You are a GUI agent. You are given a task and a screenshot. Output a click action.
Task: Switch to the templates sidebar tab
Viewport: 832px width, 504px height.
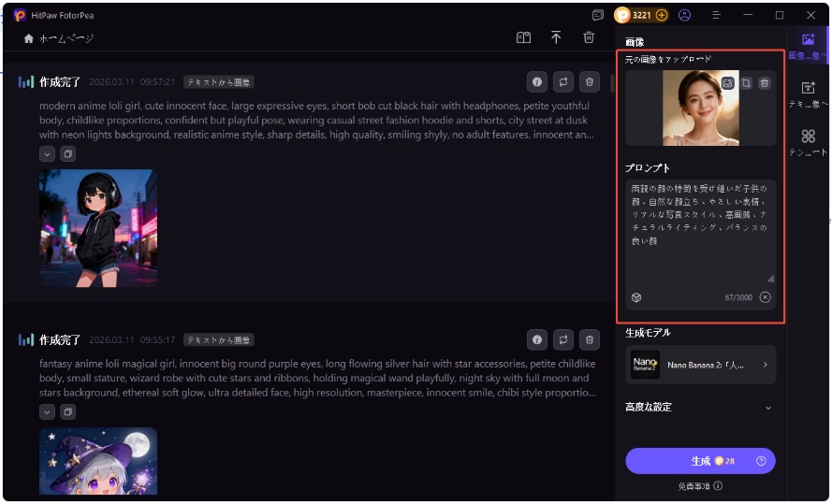tap(808, 143)
